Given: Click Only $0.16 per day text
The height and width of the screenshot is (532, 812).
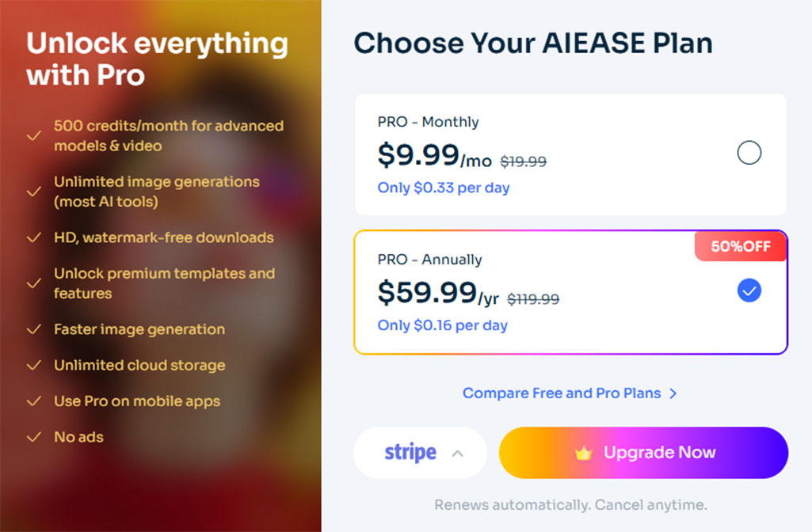Looking at the screenshot, I should coord(442,325).
